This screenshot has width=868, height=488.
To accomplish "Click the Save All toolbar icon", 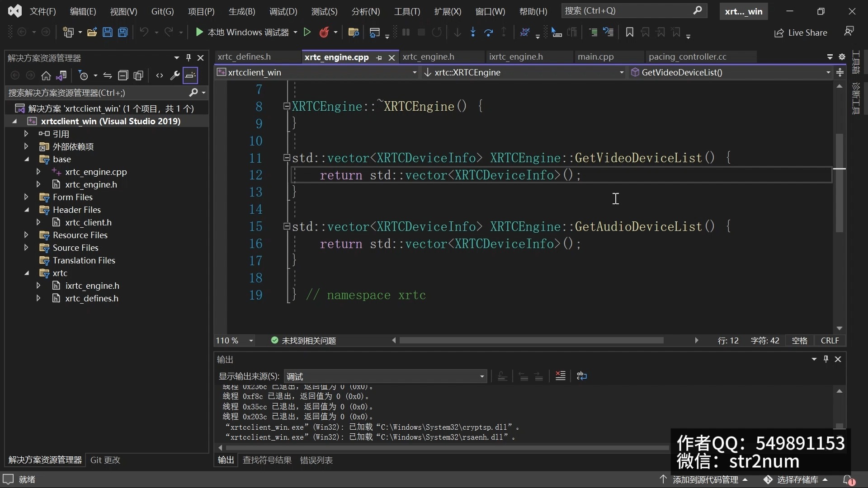I will click(123, 32).
